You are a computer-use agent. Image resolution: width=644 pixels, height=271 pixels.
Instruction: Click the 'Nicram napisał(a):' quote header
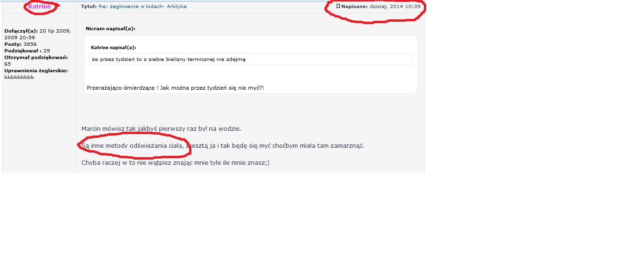[110, 29]
